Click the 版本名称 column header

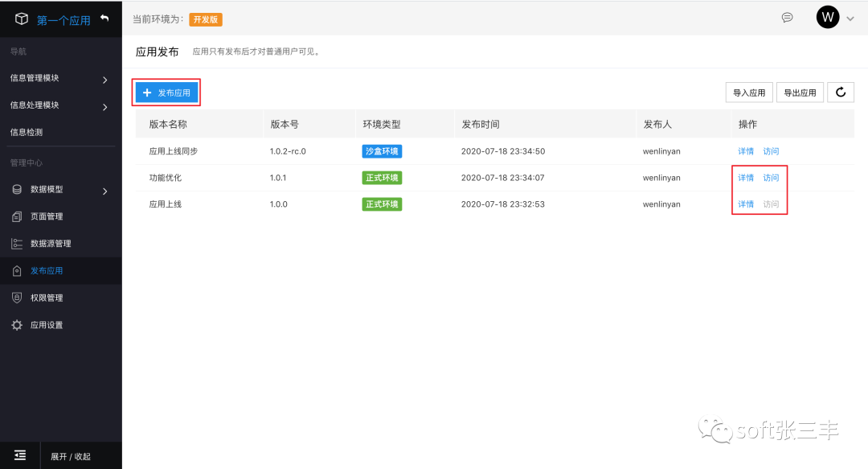pos(168,124)
